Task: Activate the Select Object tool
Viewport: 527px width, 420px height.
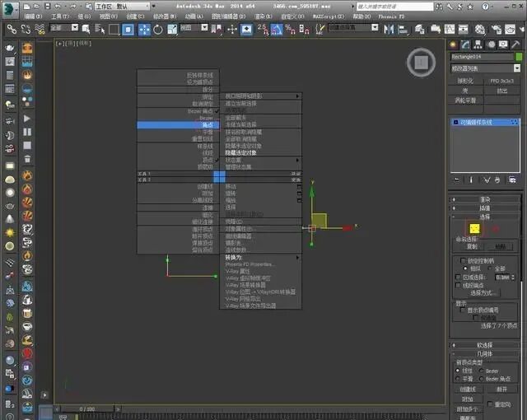Action: 86,30
